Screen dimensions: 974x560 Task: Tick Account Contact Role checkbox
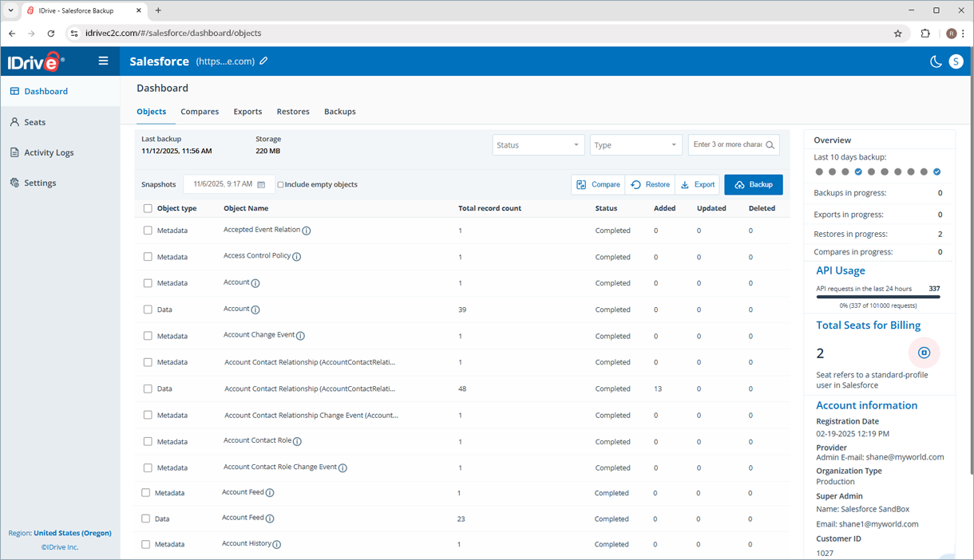pyautogui.click(x=148, y=441)
